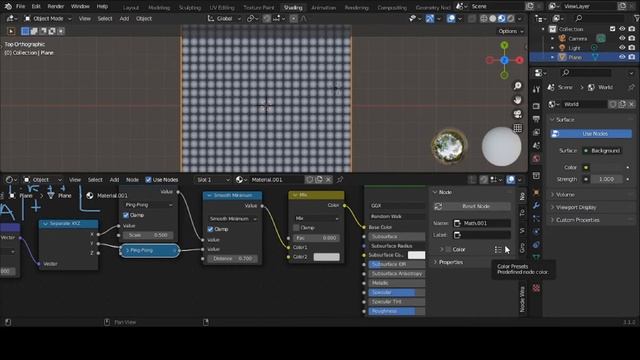Click the unlink X icon beside Material.001

328,180
